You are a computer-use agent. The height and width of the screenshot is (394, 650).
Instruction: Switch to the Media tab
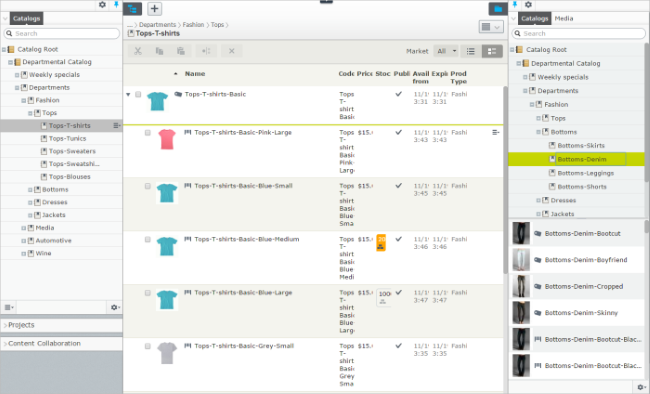click(564, 18)
